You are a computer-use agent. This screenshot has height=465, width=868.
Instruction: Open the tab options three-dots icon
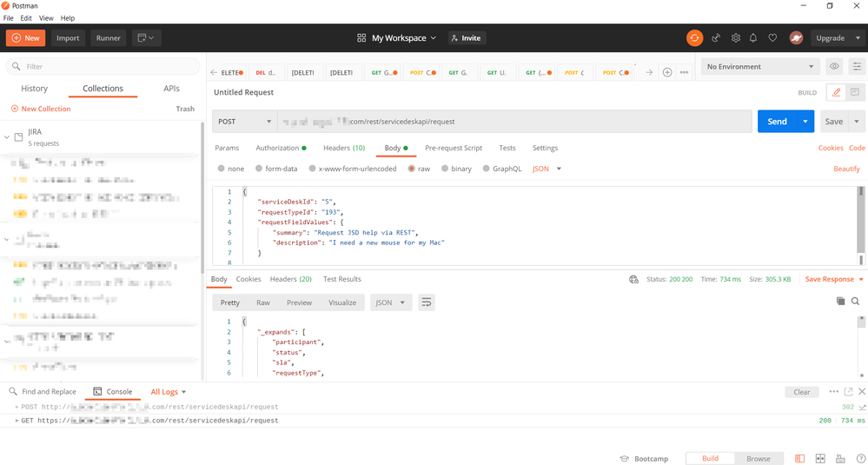tap(684, 72)
